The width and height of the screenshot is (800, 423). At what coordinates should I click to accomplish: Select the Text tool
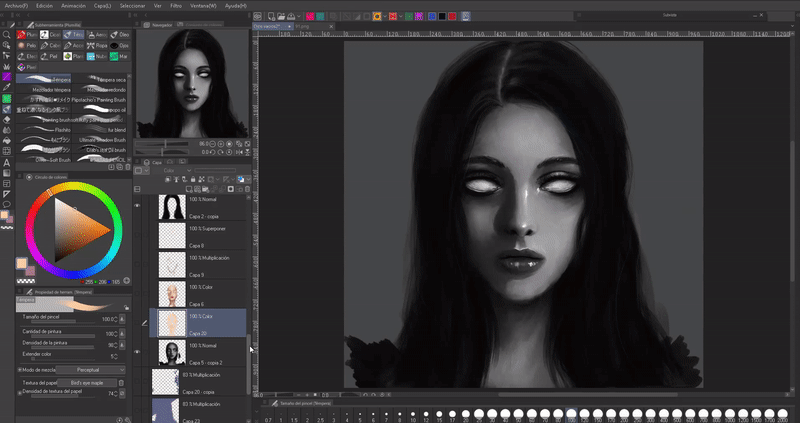pyautogui.click(x=7, y=162)
